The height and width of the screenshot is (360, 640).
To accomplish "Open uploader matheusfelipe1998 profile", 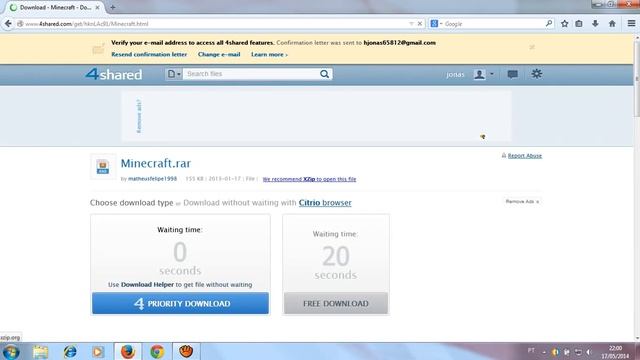I will [x=152, y=179].
